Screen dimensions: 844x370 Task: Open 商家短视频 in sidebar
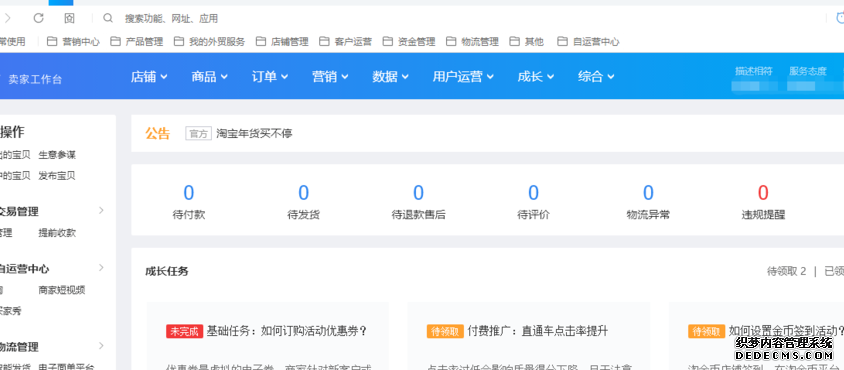pos(62,290)
